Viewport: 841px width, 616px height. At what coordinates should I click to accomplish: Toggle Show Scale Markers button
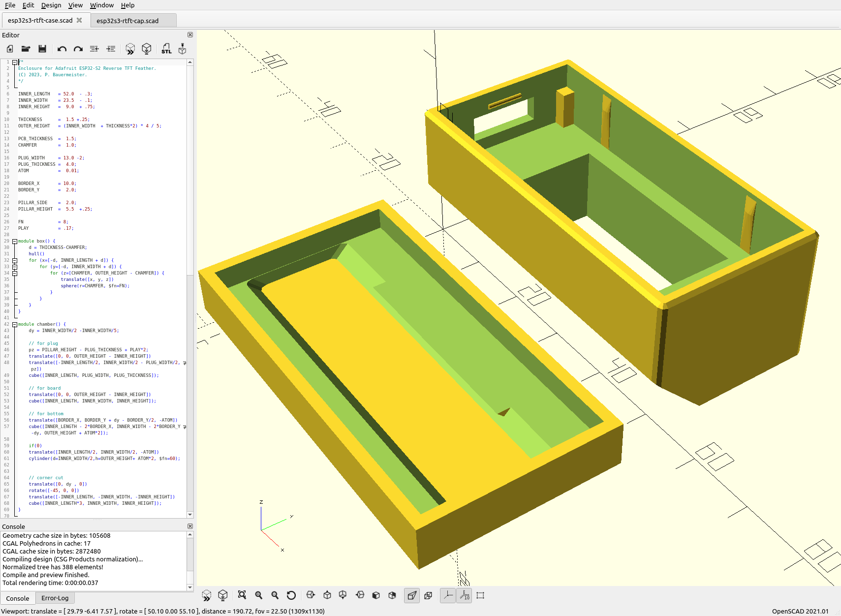click(x=465, y=595)
